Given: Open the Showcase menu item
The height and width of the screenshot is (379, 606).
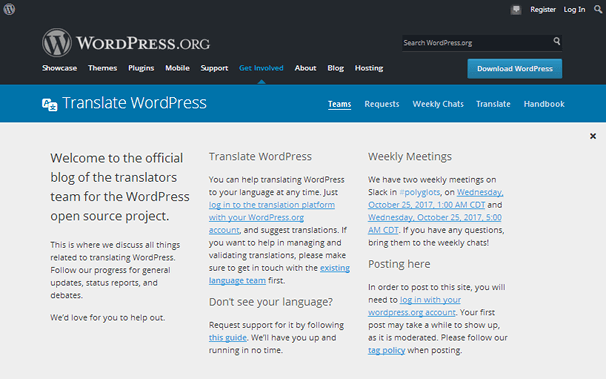Looking at the screenshot, I should point(60,68).
